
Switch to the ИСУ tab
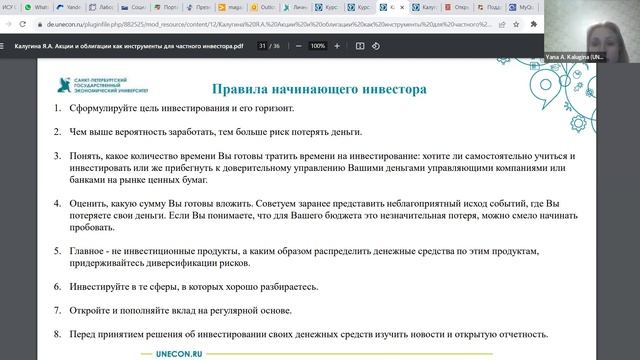(9, 7)
